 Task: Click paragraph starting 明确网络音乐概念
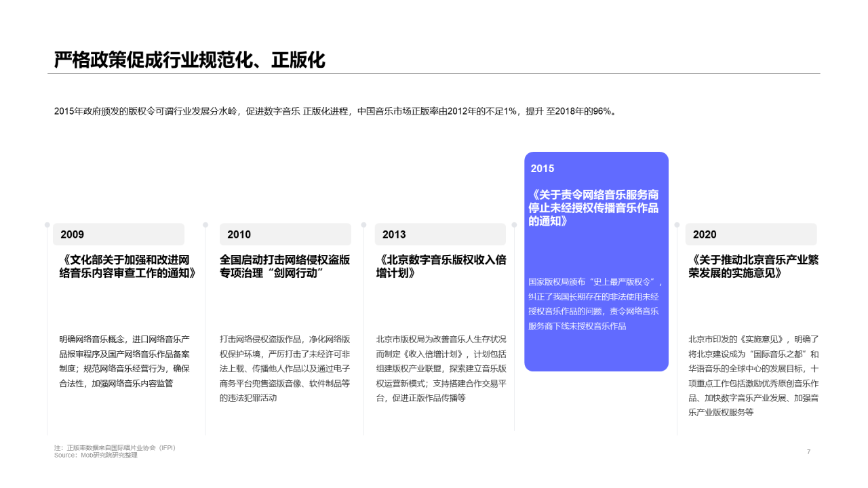coord(125,361)
